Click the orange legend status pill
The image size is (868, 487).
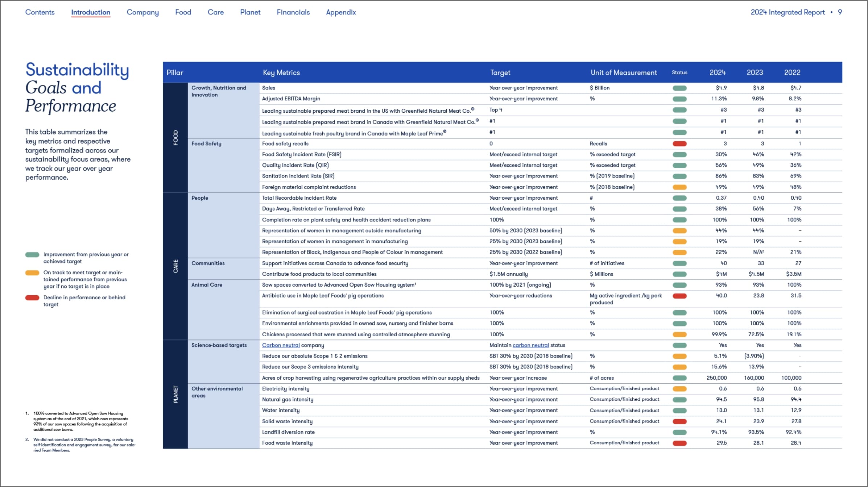coord(32,273)
